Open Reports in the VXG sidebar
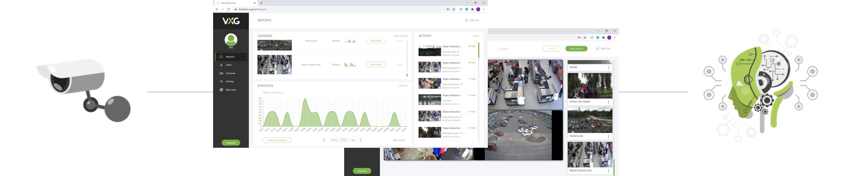This screenshot has height=176, width=868. point(231,57)
